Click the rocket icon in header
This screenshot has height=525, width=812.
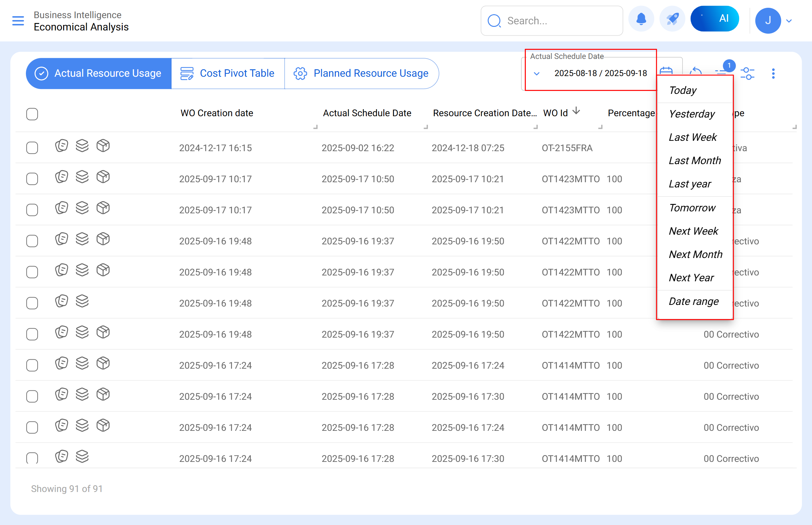(x=672, y=19)
